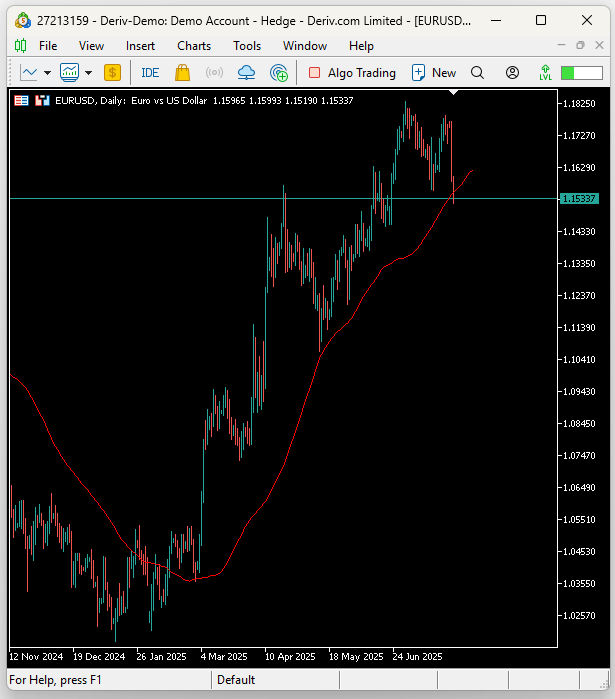This screenshot has height=699, width=615.
Task: Minimize the inner chart window
Action: click(x=562, y=45)
